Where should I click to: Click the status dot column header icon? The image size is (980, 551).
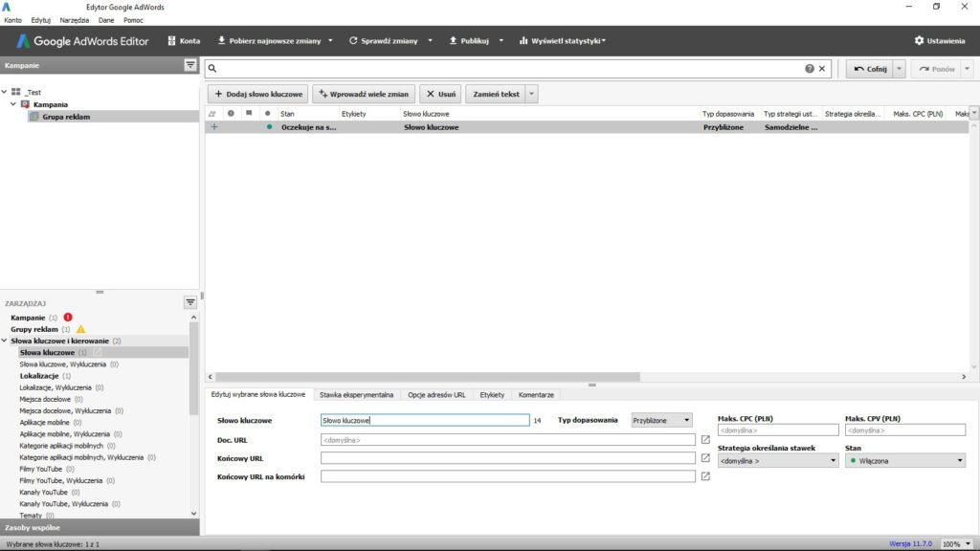click(x=268, y=114)
